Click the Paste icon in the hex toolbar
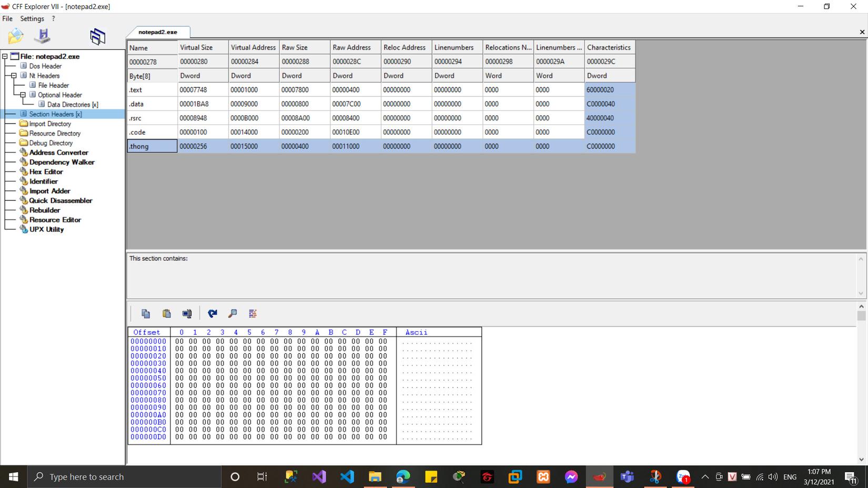868x488 pixels. 167,313
